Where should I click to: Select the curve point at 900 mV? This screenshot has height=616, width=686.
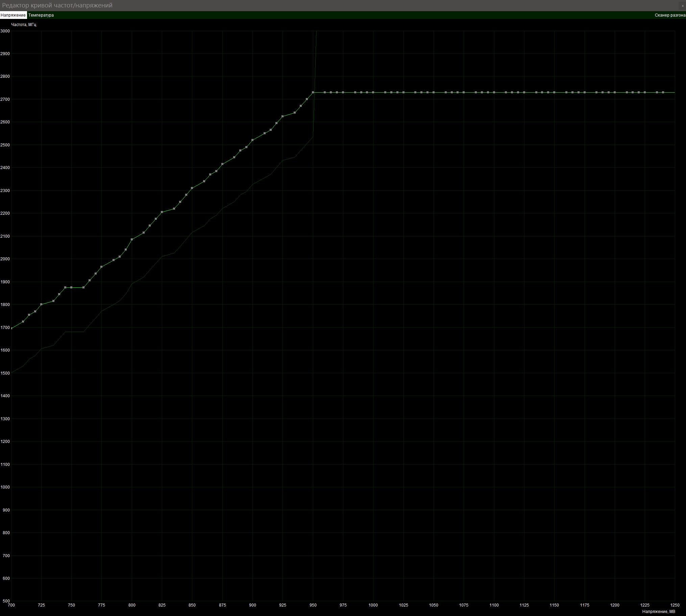(x=252, y=140)
